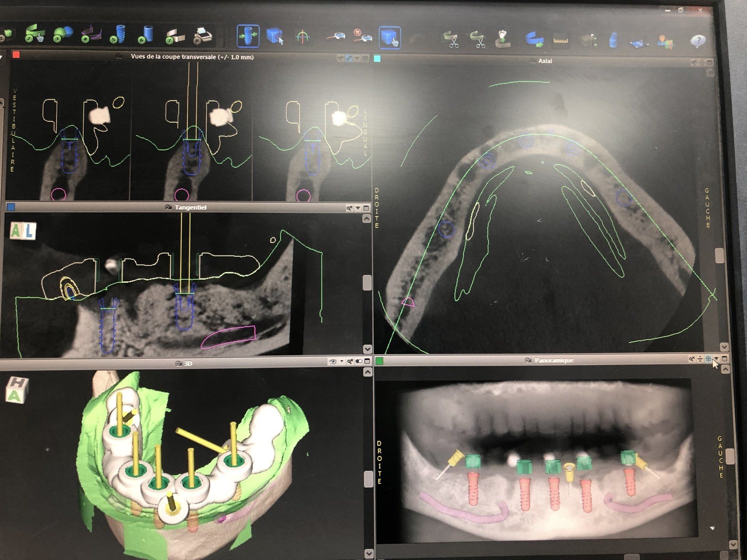Click the first scissors cut-guide icon
Viewport: 747px width, 560px height.
pos(451,39)
